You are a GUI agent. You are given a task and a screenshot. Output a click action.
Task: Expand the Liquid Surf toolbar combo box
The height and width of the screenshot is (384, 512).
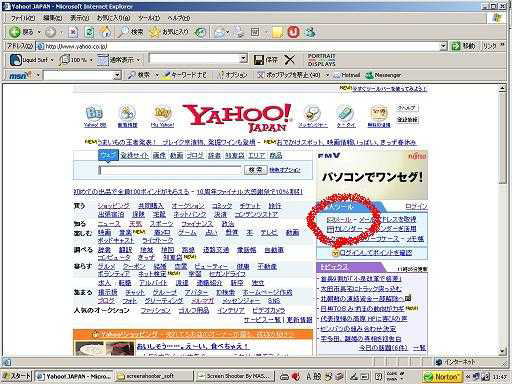244,59
